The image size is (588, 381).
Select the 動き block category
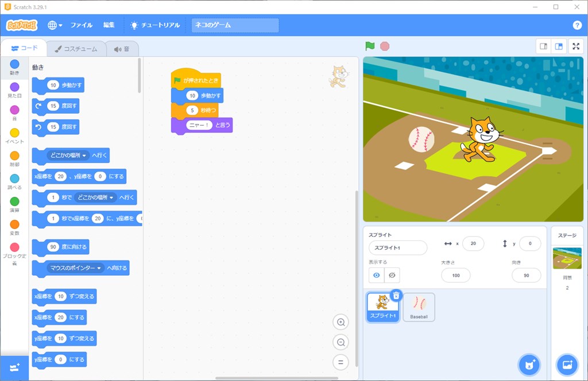[14, 68]
